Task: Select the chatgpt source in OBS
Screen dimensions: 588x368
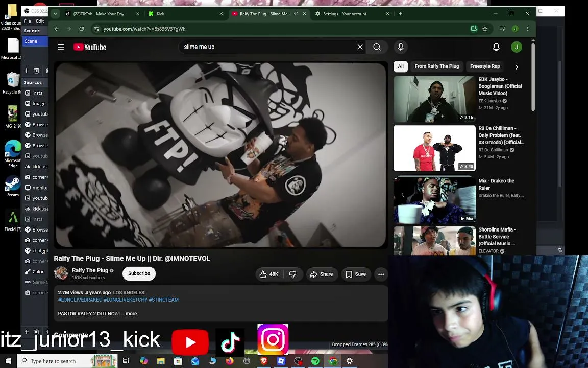Action: point(36,250)
